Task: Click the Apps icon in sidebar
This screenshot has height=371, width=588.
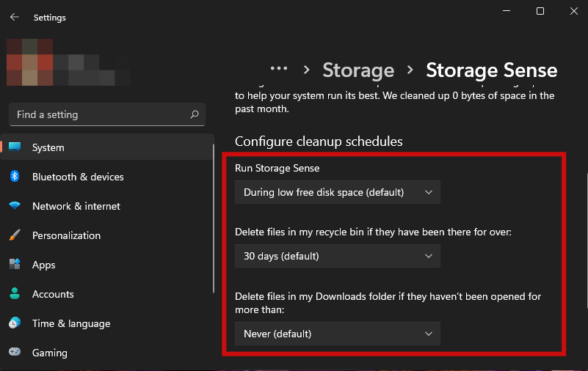Action: click(15, 265)
